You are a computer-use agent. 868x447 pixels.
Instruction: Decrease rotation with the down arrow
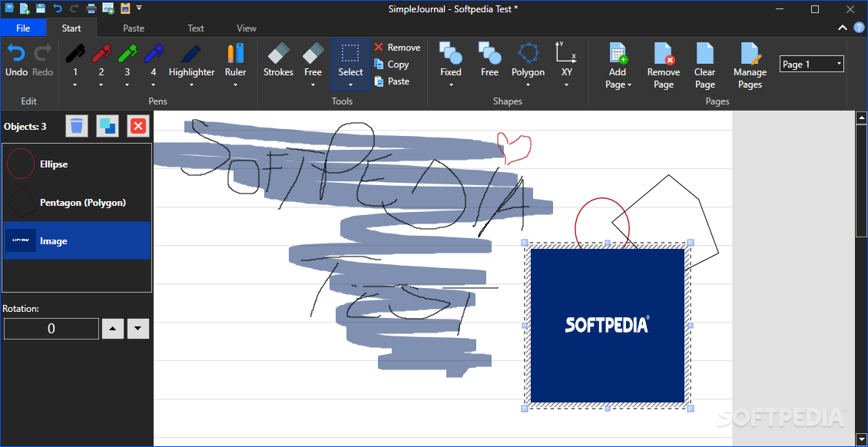pyautogui.click(x=138, y=329)
